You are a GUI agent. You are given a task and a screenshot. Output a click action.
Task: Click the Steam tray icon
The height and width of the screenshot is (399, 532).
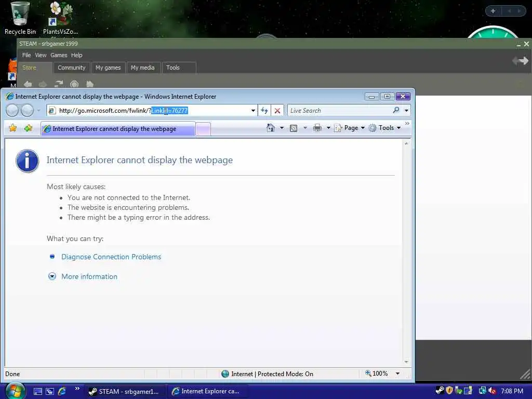click(x=440, y=391)
